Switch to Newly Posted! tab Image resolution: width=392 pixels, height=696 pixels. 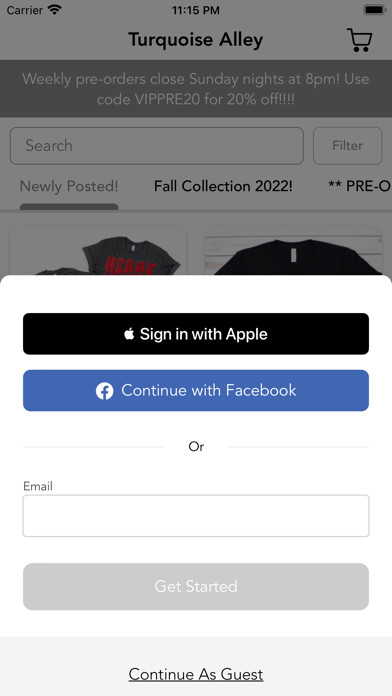69,186
